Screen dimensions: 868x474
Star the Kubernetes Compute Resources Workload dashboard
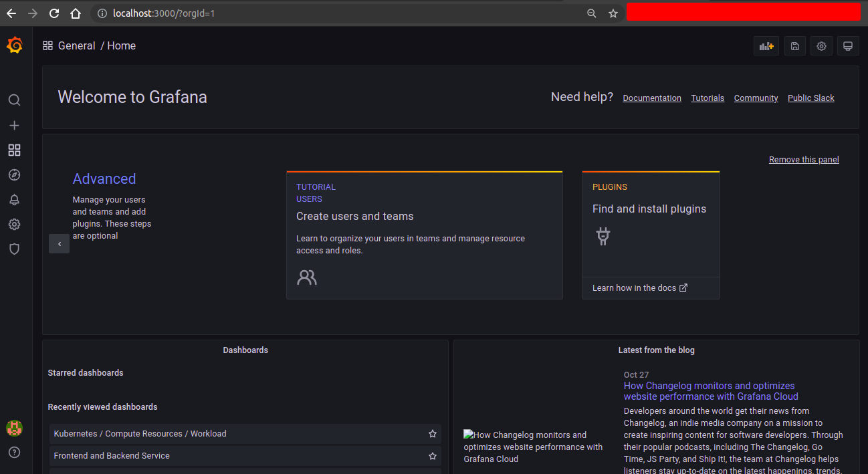click(433, 434)
